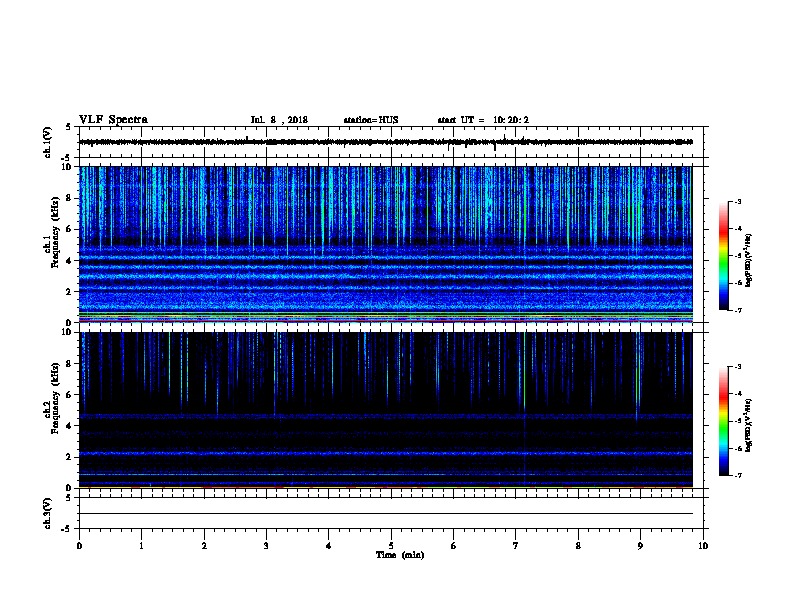Click the '2' kHz tick of ch.2 spectrogram
The image size is (792, 612).
click(69, 456)
